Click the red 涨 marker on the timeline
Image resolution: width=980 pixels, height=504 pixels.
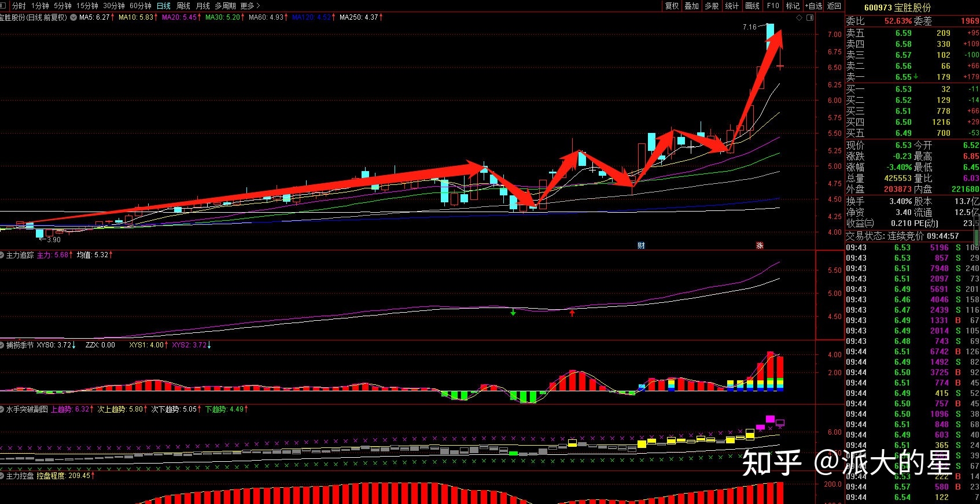[x=760, y=246]
